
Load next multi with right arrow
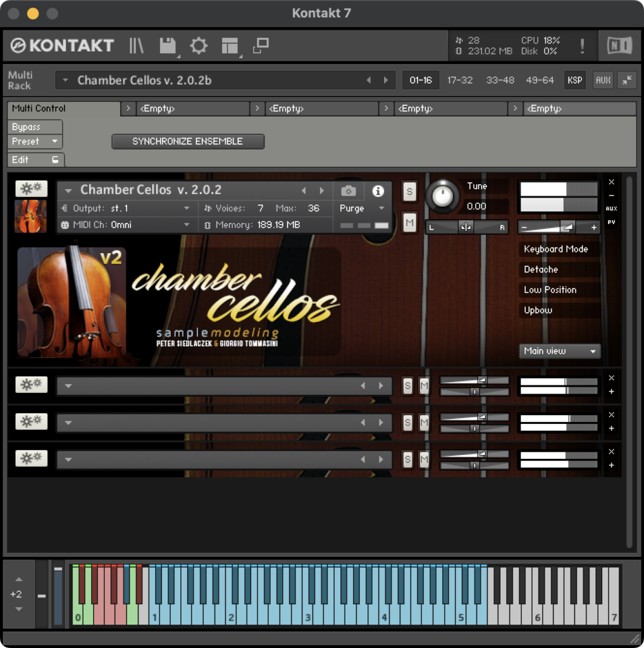pos(386,80)
